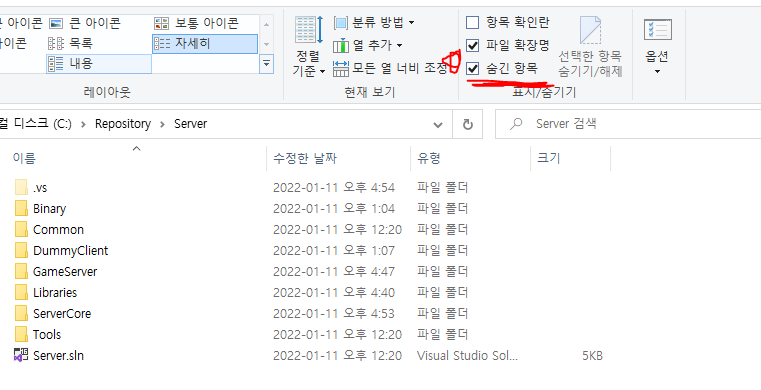Click the DummyClient folder name
Screen dimensions: 761x390
tap(70, 251)
